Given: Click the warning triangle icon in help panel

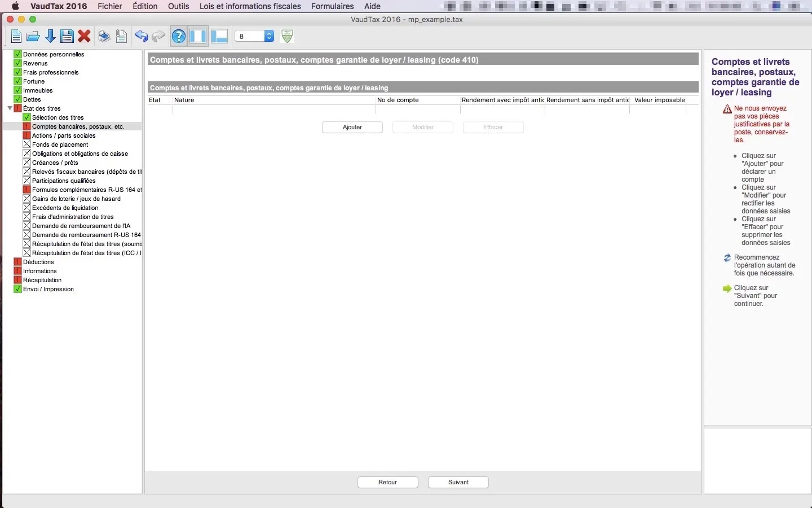Looking at the screenshot, I should pyautogui.click(x=727, y=109).
